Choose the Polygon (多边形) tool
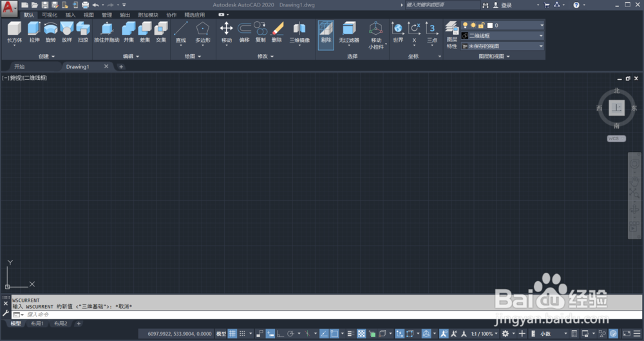644x341 pixels. click(x=202, y=32)
